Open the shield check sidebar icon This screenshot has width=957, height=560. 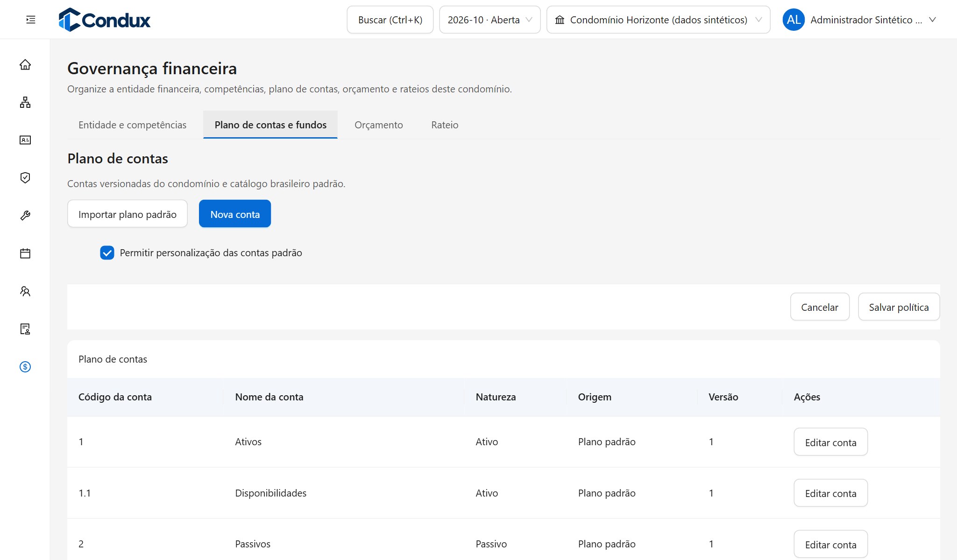click(25, 178)
